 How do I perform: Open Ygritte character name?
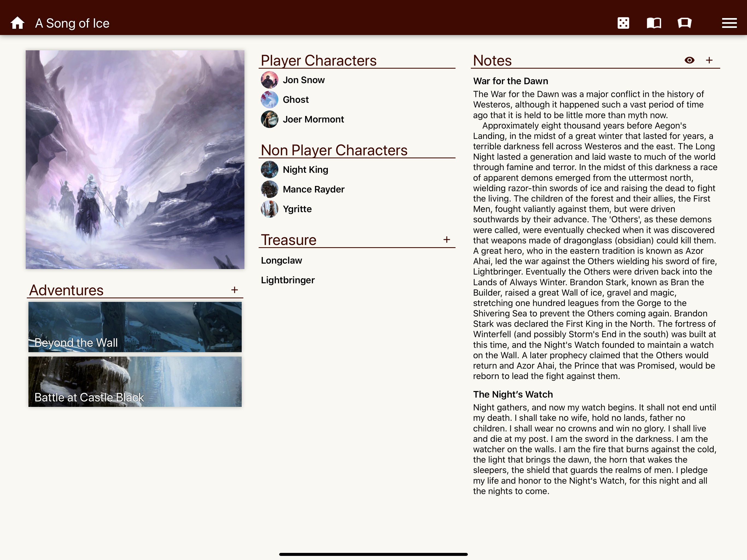pyautogui.click(x=297, y=209)
